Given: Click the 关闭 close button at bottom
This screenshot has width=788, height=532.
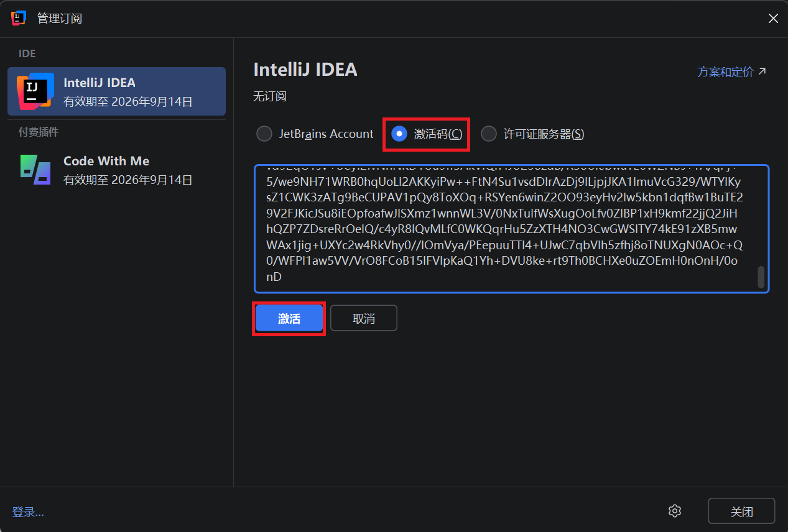Looking at the screenshot, I should point(741,511).
